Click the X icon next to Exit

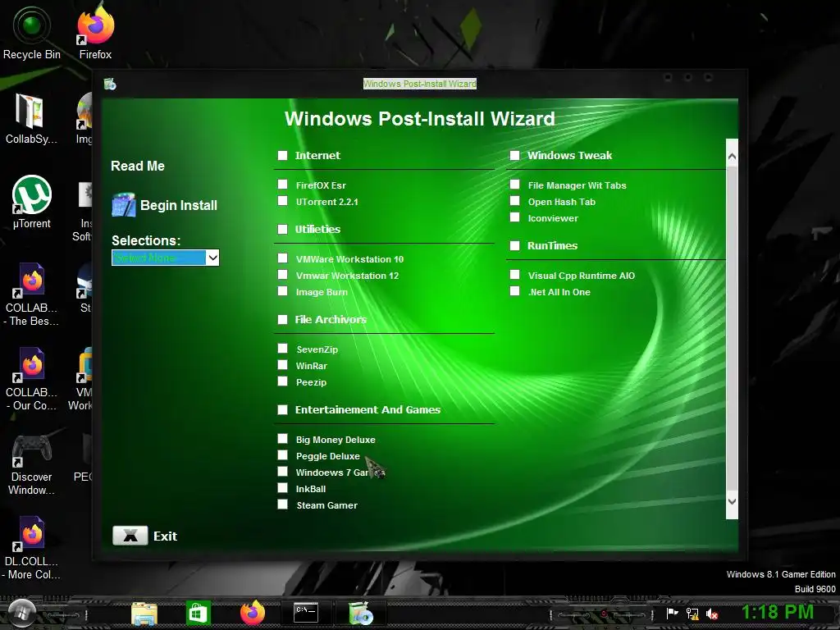point(130,536)
